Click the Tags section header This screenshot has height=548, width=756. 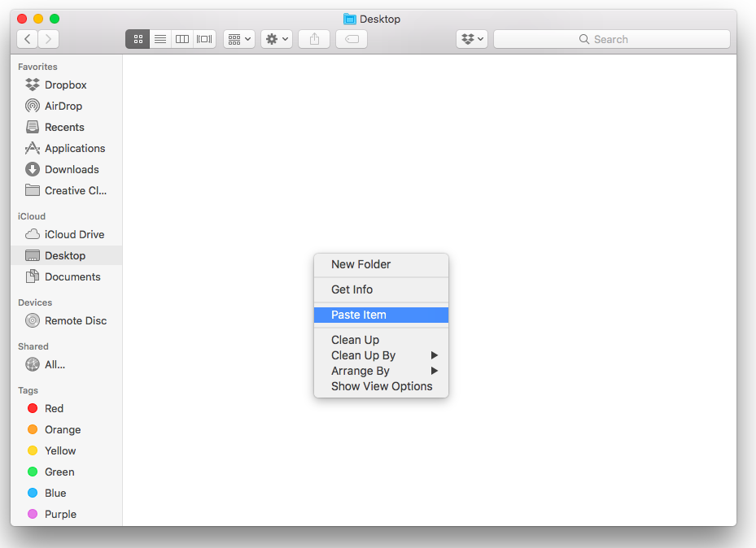point(28,390)
